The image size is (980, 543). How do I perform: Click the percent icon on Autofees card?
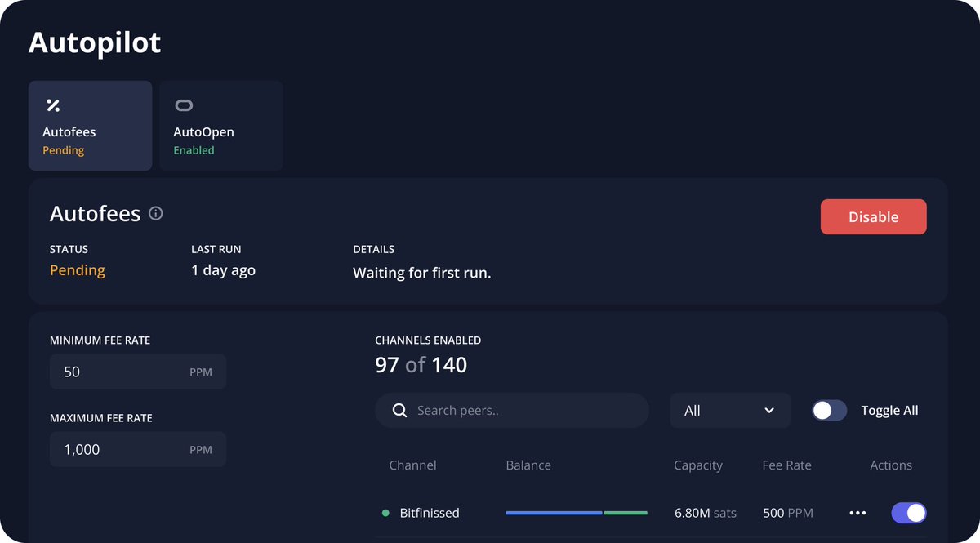(53, 105)
